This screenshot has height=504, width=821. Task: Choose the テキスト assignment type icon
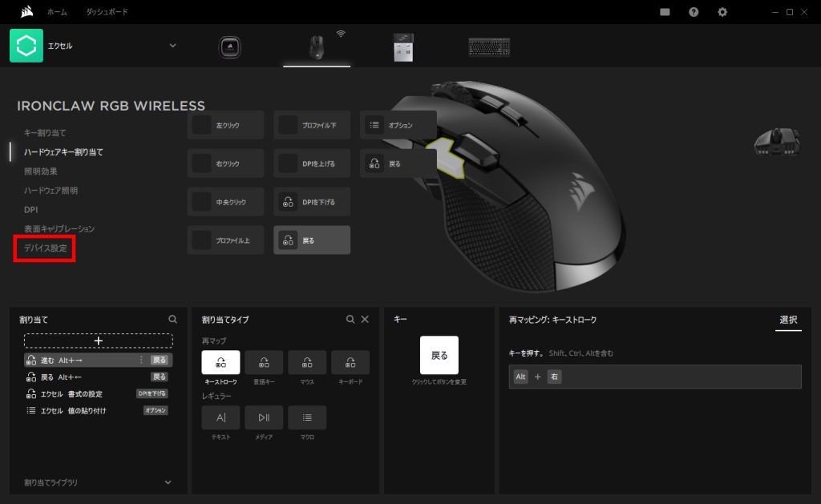coord(221,417)
